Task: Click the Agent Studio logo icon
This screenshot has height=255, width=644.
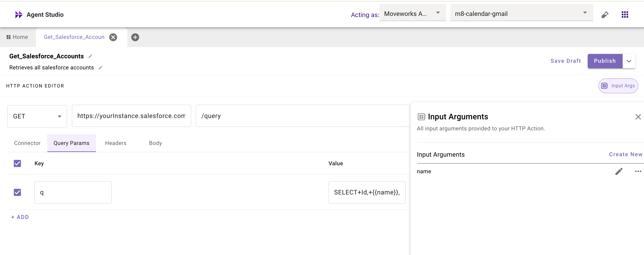Action: click(x=19, y=15)
